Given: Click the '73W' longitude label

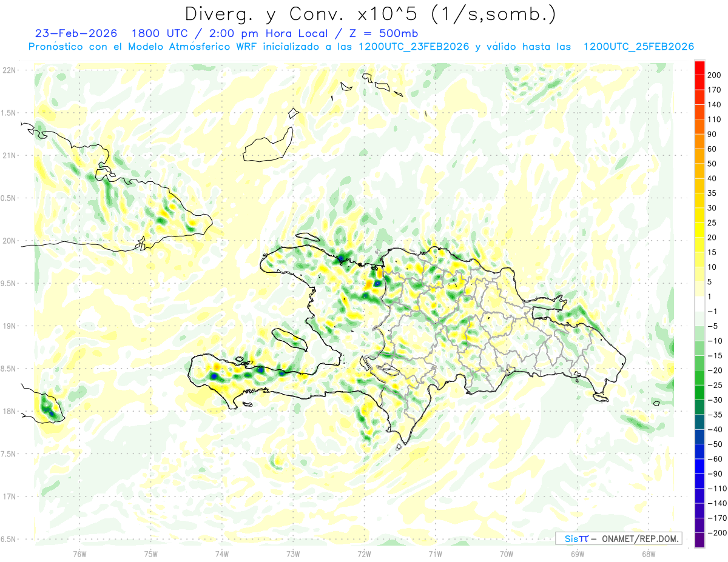Looking at the screenshot, I should (293, 554).
